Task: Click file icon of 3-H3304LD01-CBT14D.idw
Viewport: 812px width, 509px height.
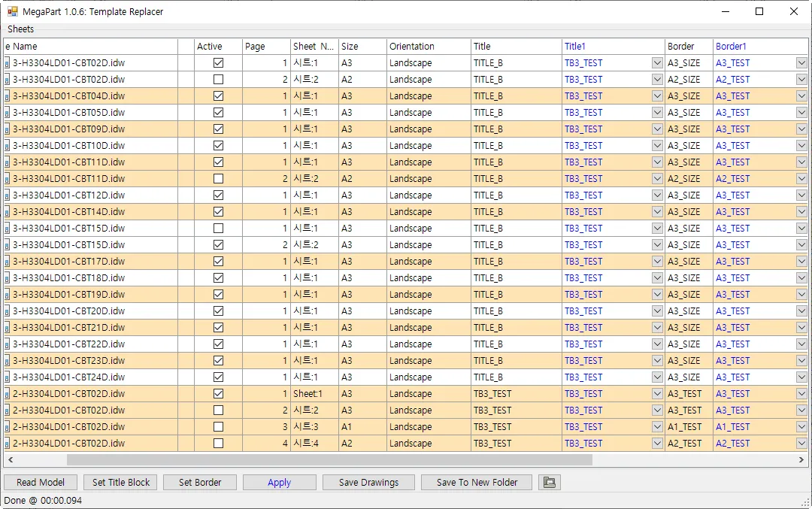Action: tap(8, 212)
